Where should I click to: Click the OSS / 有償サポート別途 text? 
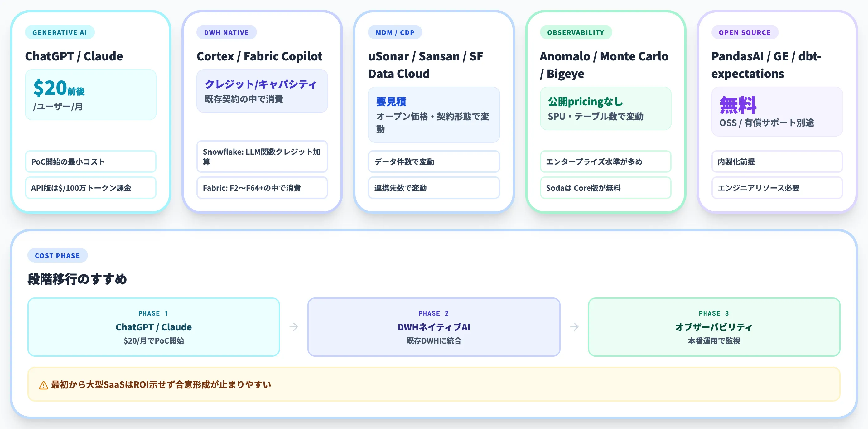pos(767,123)
